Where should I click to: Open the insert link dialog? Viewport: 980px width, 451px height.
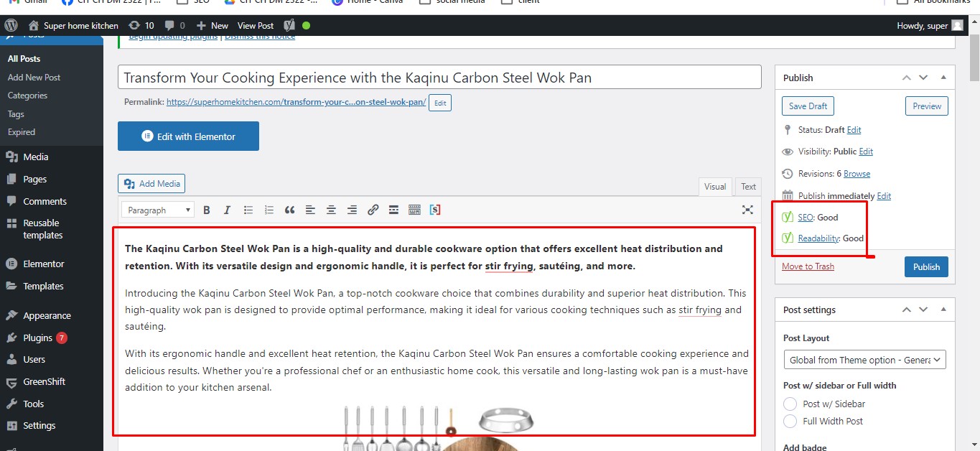[x=373, y=210]
